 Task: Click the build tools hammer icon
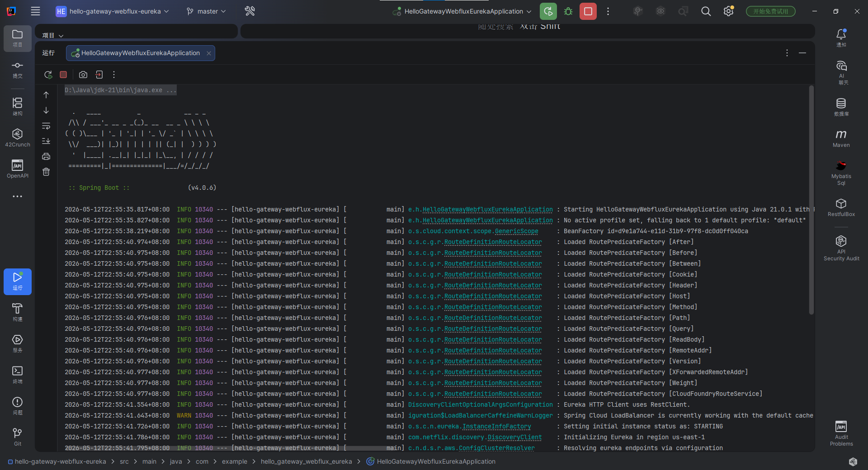click(x=250, y=11)
